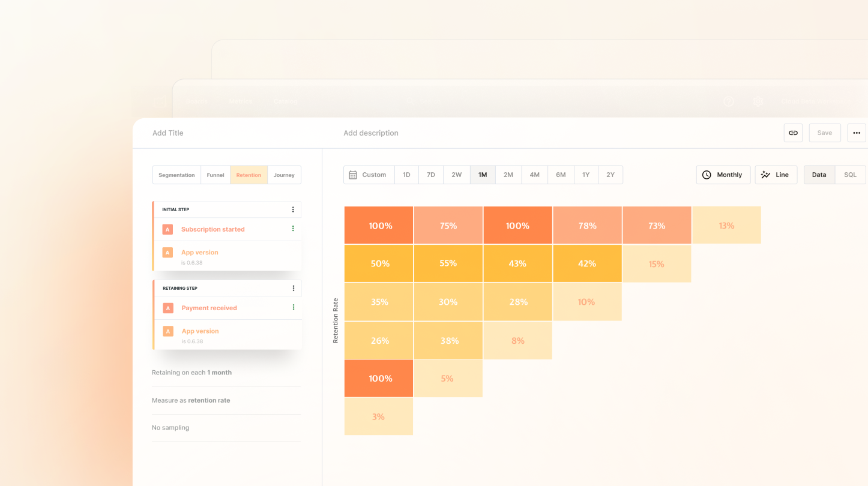Expand the Retaining on each 1 month setting
This screenshot has height=486, width=868.
pyautogui.click(x=191, y=373)
